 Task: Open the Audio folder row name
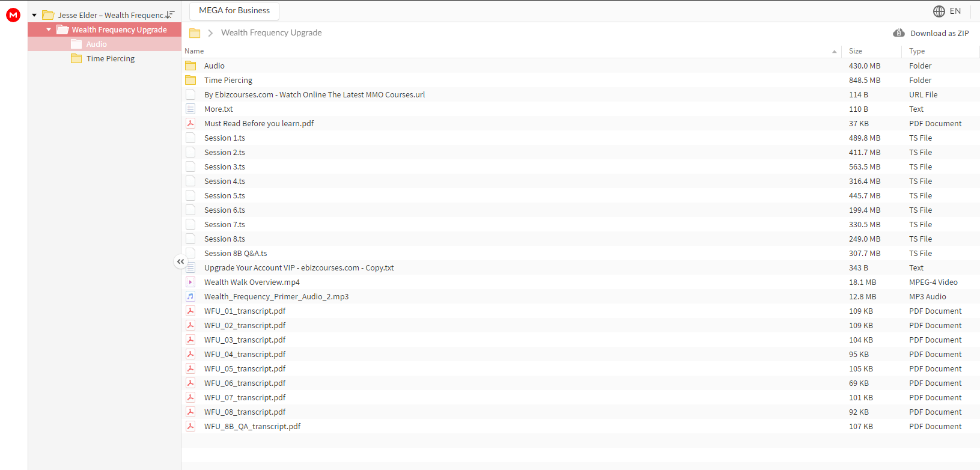(x=215, y=66)
